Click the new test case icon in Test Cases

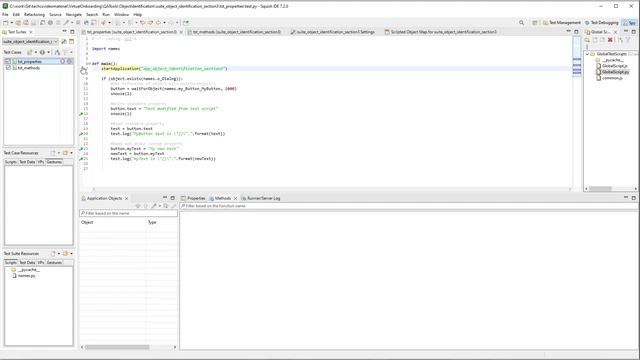coord(29,52)
